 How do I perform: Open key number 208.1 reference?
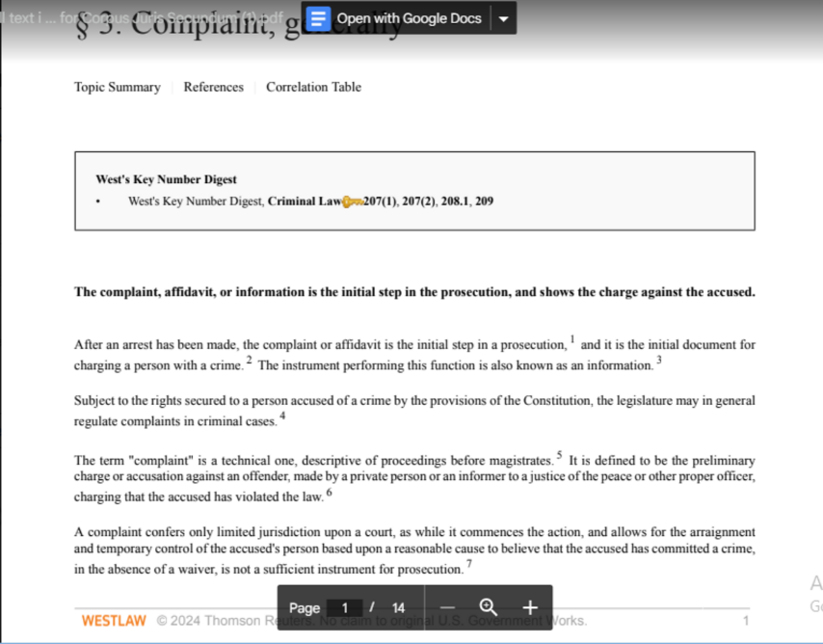(455, 201)
